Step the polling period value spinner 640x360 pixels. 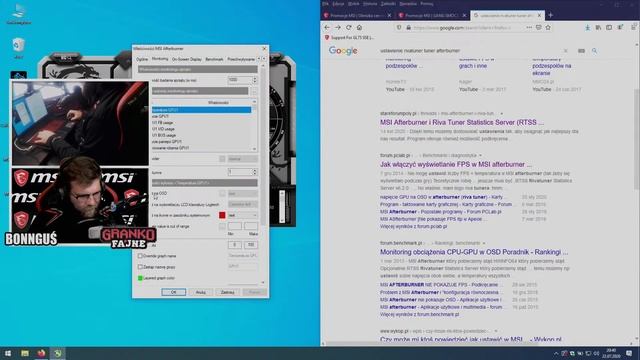[255, 80]
